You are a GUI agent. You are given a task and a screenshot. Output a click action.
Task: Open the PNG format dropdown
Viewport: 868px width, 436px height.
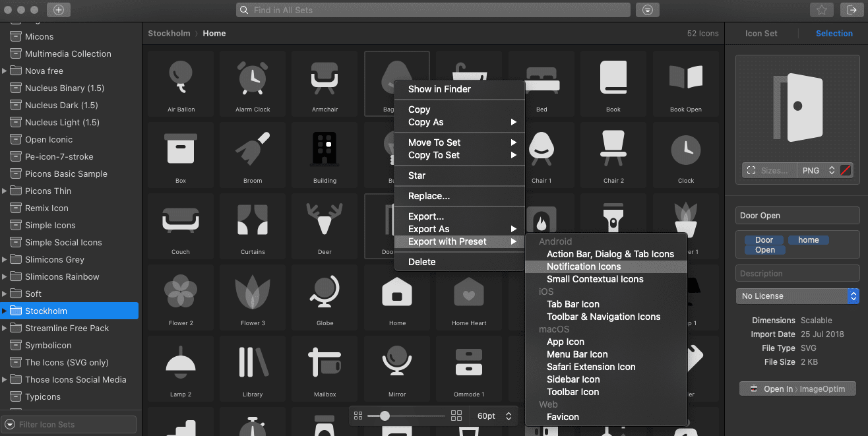click(818, 170)
